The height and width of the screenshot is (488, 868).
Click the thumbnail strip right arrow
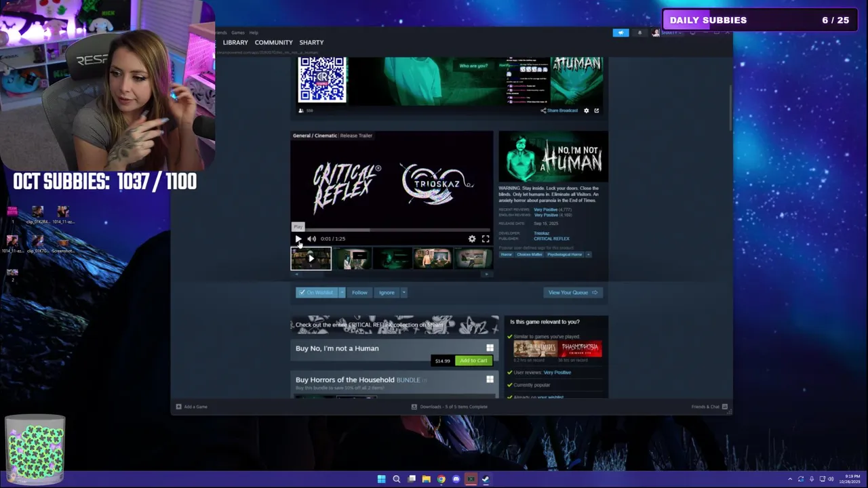coord(487,274)
